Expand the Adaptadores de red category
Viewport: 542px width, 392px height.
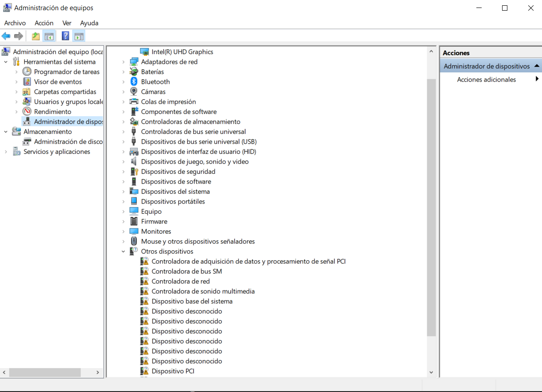click(124, 62)
